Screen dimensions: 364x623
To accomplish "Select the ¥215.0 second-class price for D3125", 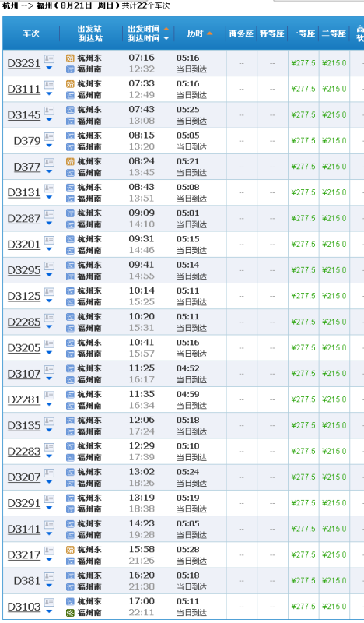I will [334, 296].
